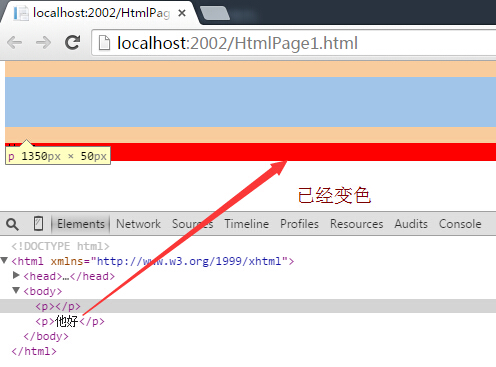Click the w3.org xhtml namespace link

pyautogui.click(x=190, y=261)
